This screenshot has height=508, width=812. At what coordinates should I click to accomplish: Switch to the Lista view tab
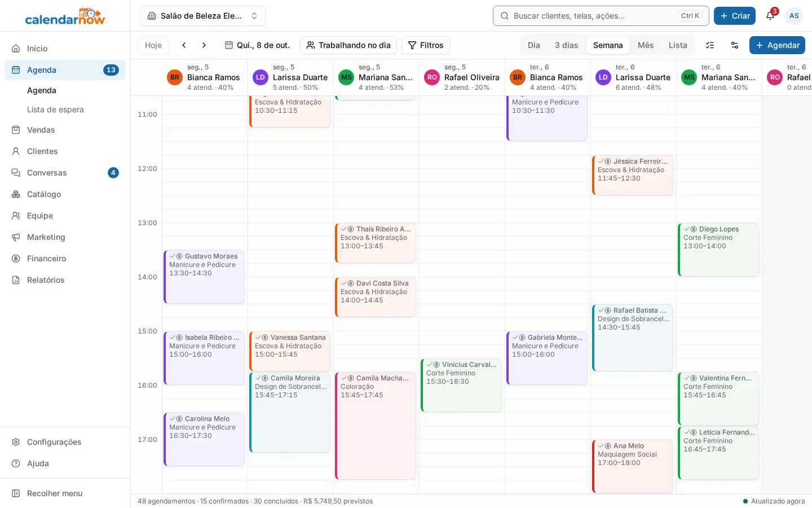pyautogui.click(x=678, y=45)
